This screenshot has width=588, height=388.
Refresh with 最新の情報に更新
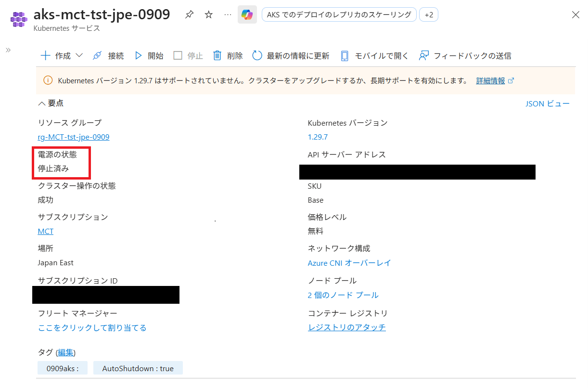pos(291,56)
